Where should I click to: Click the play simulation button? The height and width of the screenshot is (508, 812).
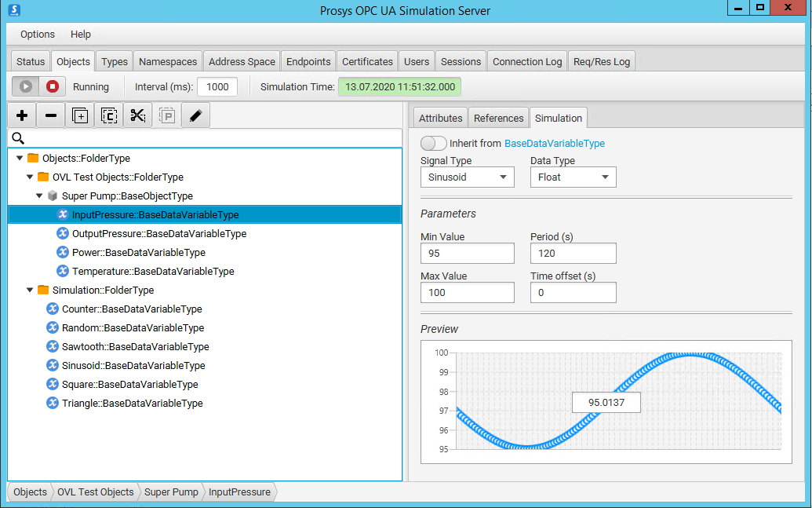pyautogui.click(x=26, y=86)
